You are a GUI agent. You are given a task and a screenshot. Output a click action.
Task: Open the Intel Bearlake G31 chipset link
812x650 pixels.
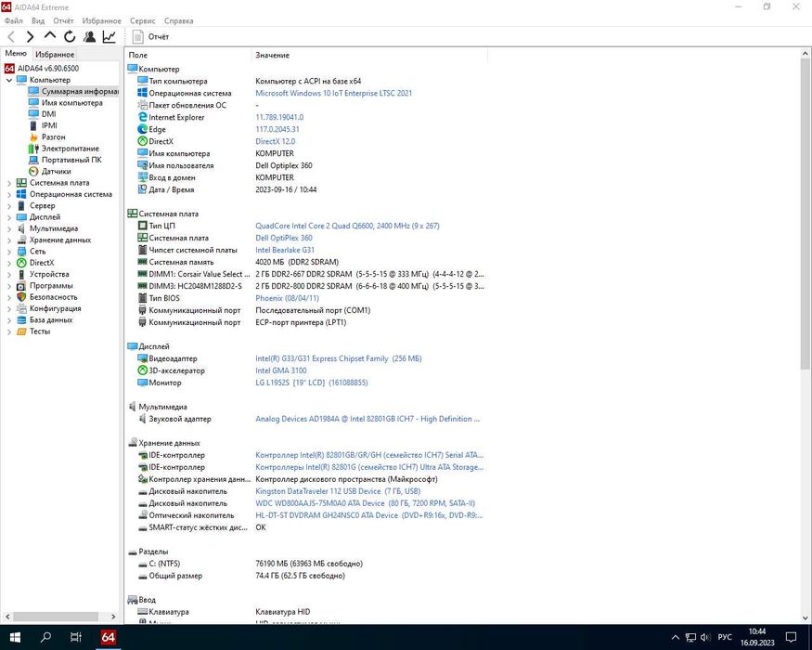click(285, 250)
